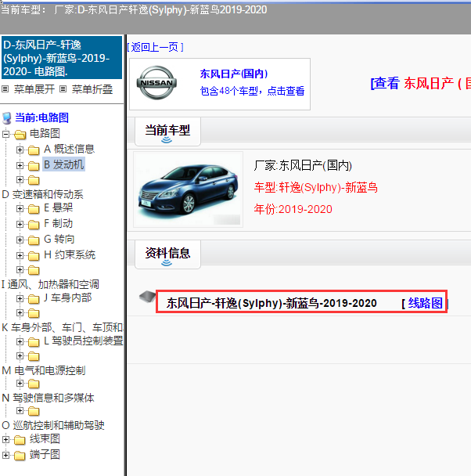Viewport: 471px width, 476px height.
Task: Select the B 发动机 label
Action: (63, 164)
